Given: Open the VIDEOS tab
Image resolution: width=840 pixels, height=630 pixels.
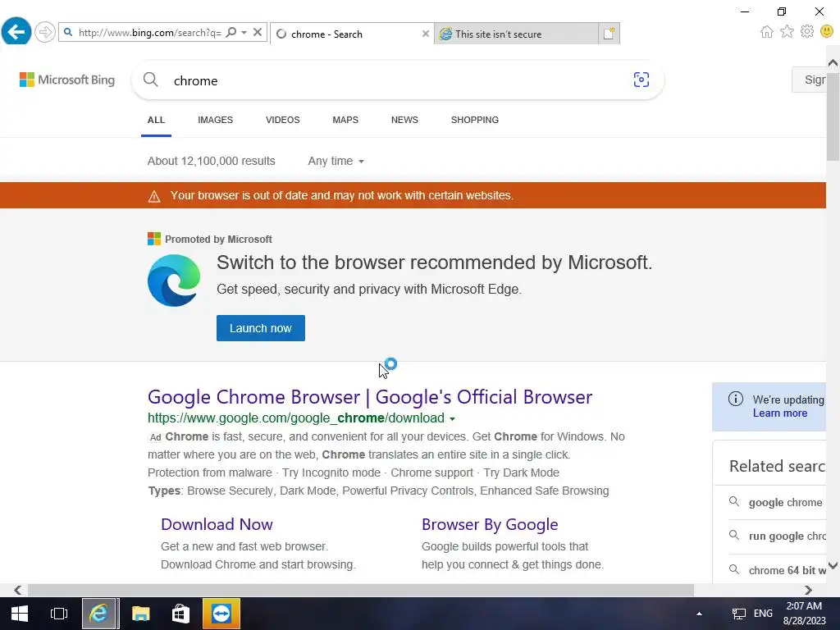Looking at the screenshot, I should (283, 120).
